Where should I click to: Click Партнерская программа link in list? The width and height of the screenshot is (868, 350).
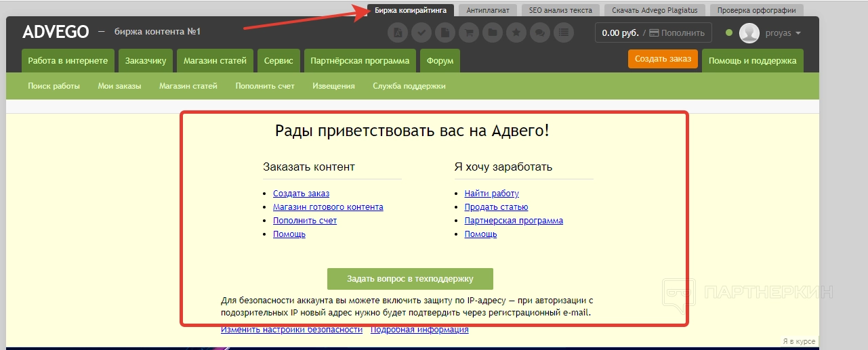point(514,221)
